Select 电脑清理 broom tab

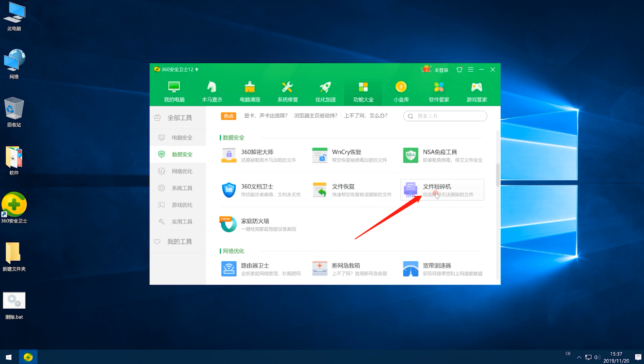tap(250, 92)
